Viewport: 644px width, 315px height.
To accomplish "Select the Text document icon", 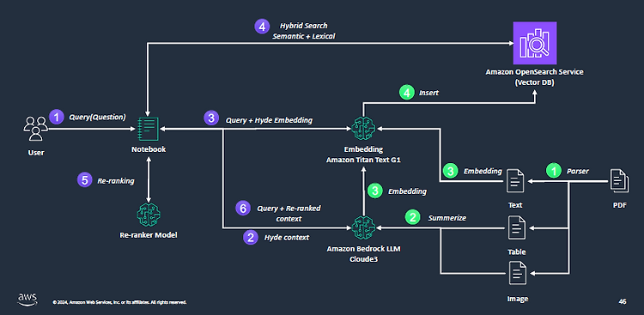I will pyautogui.click(x=515, y=181).
